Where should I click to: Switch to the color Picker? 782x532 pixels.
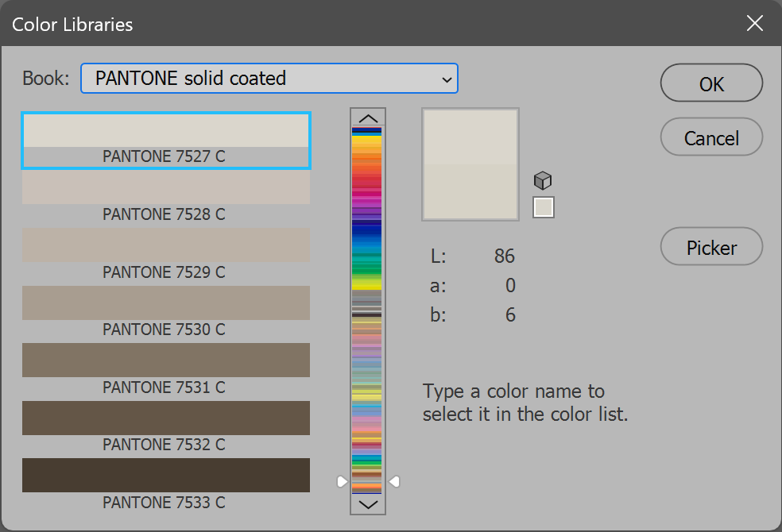point(711,248)
